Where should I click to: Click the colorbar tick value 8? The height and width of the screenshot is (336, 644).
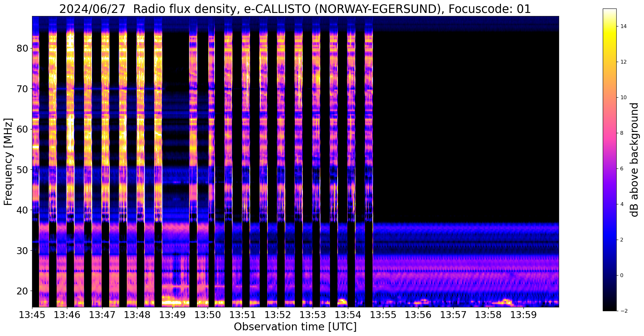tap(622, 133)
